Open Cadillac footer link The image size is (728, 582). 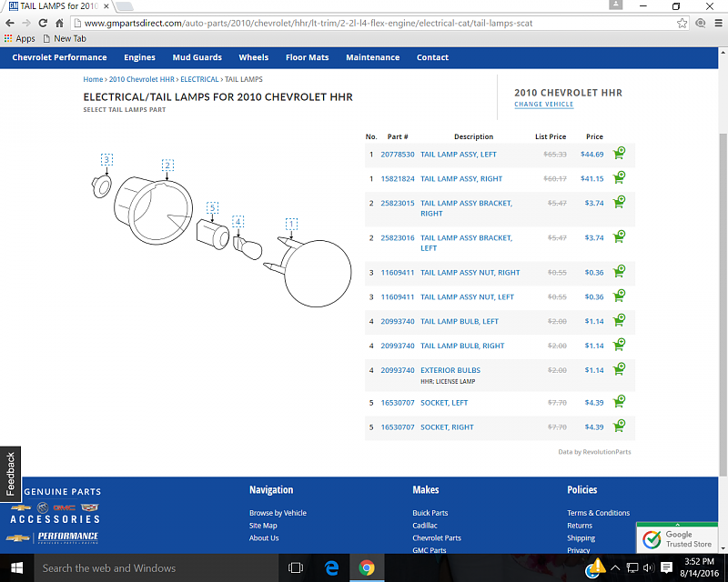click(425, 526)
